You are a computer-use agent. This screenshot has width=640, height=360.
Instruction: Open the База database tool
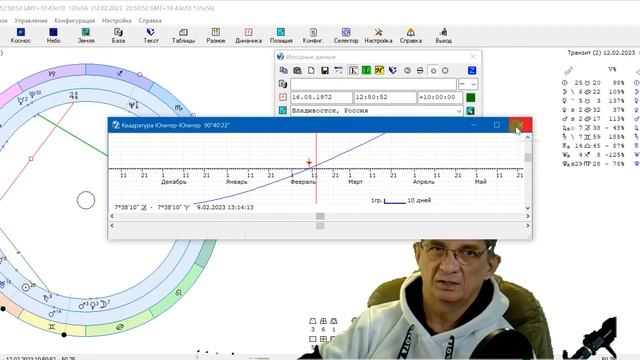pyautogui.click(x=118, y=36)
